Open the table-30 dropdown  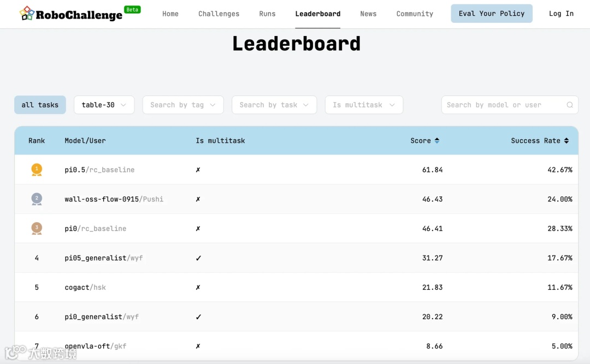pos(104,105)
